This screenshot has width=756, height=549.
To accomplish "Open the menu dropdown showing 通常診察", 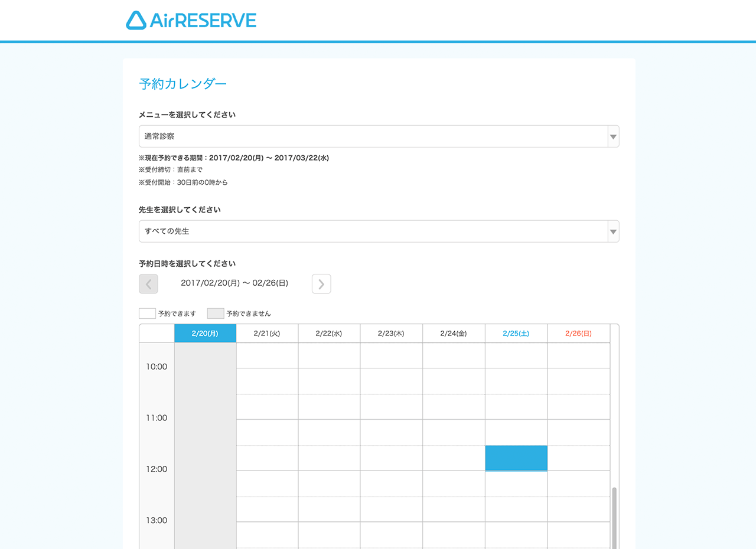I will [372, 136].
